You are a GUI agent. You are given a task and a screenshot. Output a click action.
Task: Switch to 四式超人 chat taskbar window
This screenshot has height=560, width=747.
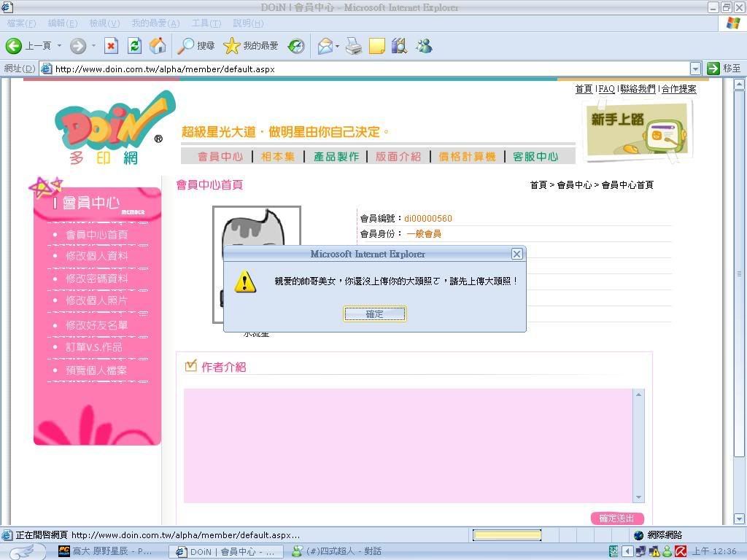click(x=343, y=551)
